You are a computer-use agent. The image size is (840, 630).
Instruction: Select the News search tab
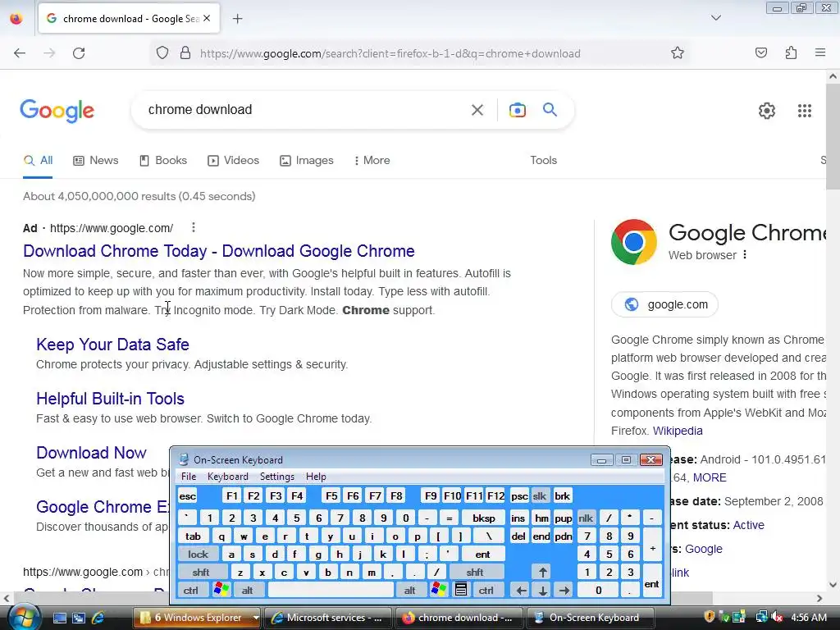click(x=96, y=160)
